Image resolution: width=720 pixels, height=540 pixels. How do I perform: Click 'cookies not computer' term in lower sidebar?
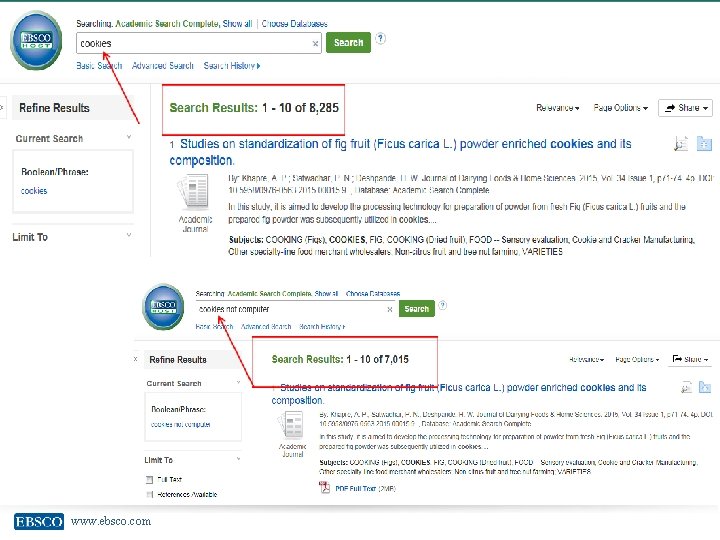coord(180,424)
